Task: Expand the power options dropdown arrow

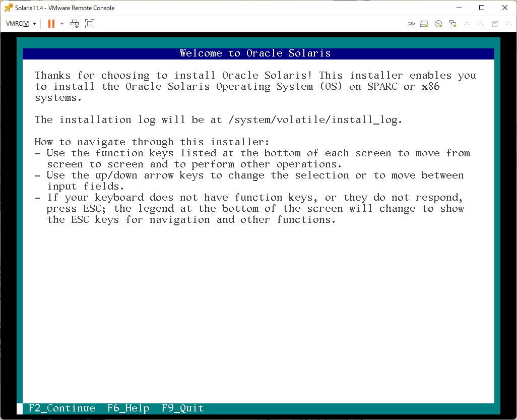Action: 62,24
